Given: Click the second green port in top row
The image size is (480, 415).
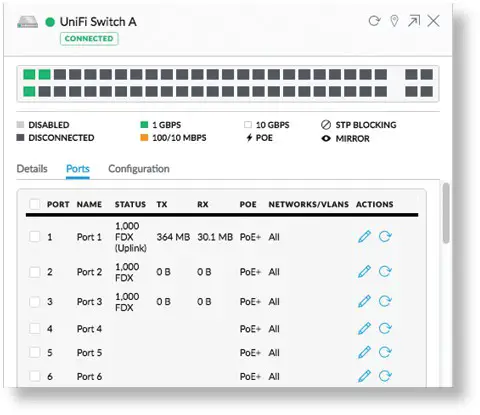Looking at the screenshot, I should [x=45, y=74].
